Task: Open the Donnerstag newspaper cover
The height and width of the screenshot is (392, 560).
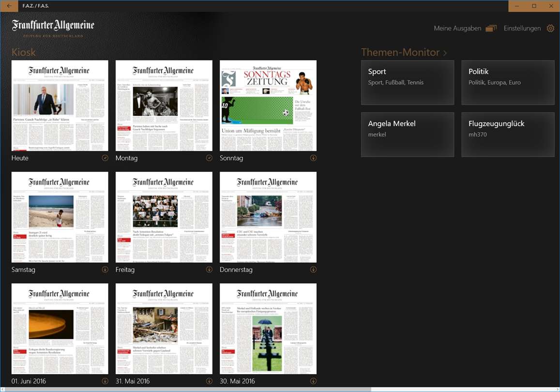Action: tap(268, 217)
